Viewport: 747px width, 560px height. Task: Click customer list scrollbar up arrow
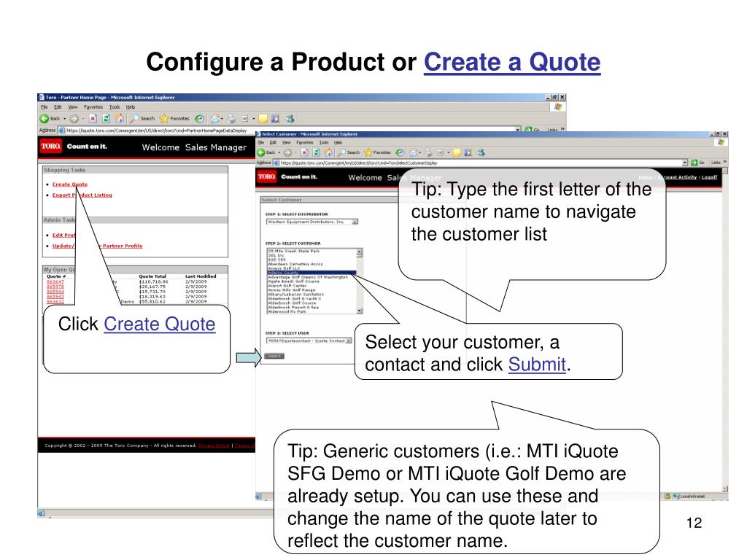click(x=359, y=251)
